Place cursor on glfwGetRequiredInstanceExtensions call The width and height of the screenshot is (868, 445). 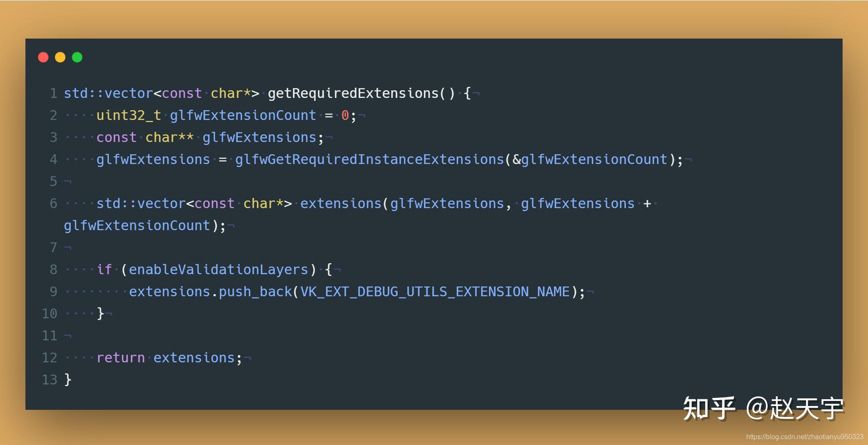369,159
